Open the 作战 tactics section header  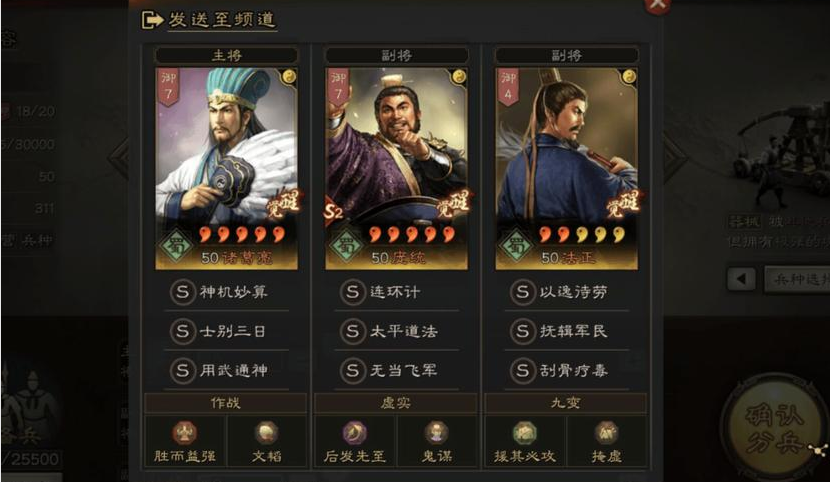pyautogui.click(x=225, y=403)
